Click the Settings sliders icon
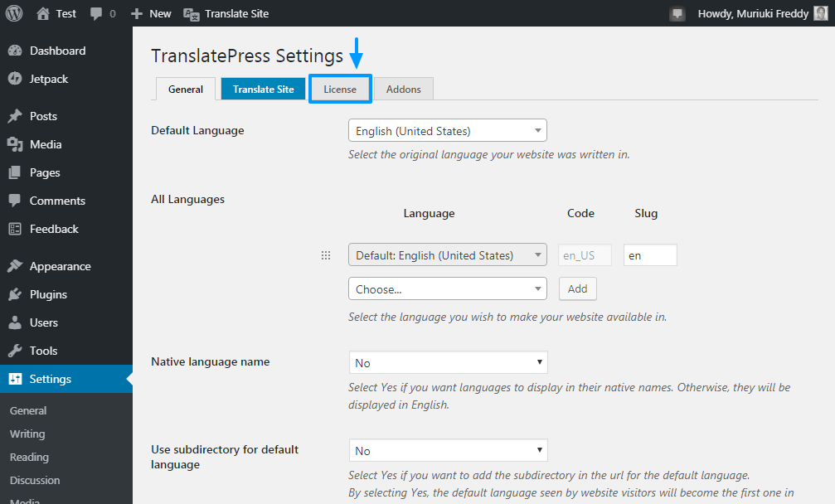 point(15,379)
